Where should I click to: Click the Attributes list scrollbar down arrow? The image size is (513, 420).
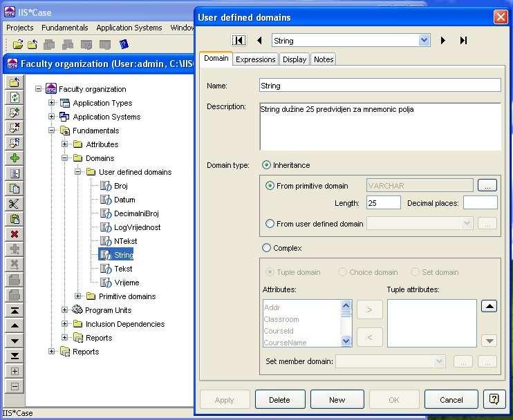346,341
